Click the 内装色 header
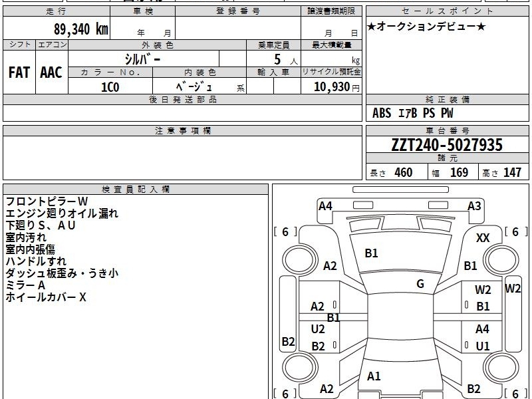This screenshot has height=399, width=532. 199,72
